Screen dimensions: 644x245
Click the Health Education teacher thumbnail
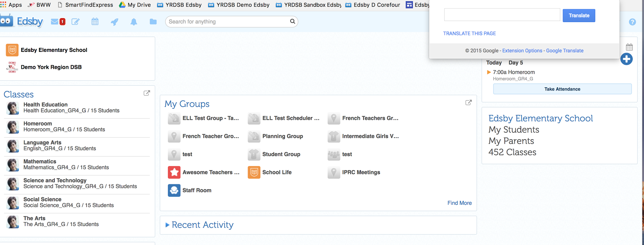point(13,108)
